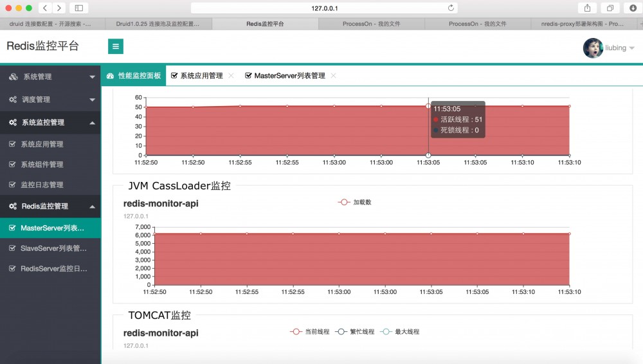Viewport: 643px width, 364px height.
Task: Collapse Redis监控管理 sidebar section
Action: click(x=50, y=206)
